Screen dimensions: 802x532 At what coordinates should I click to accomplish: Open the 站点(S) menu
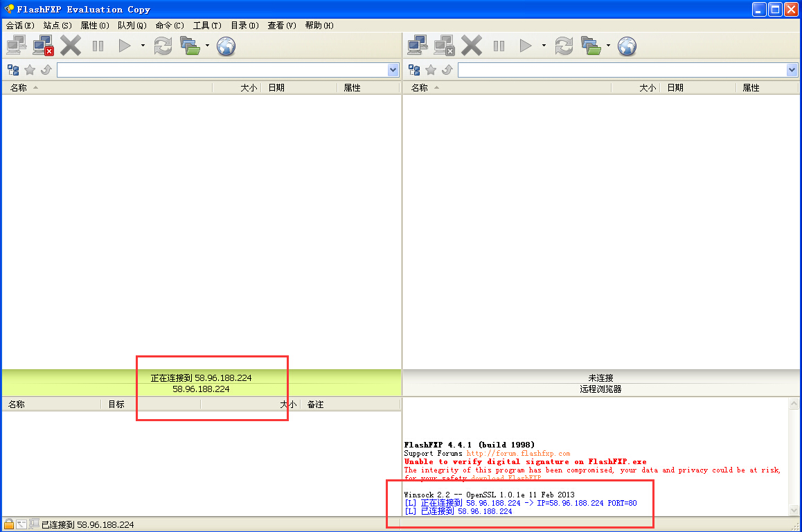click(x=57, y=26)
